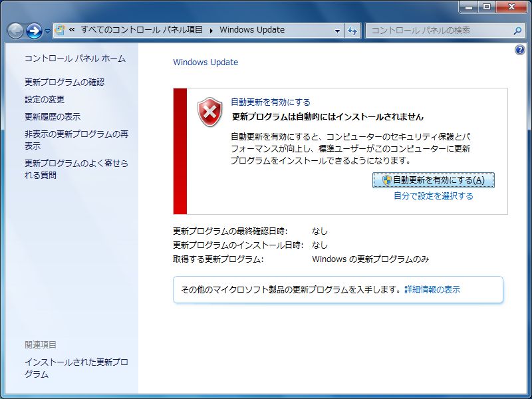Click the Control Panel icon in address bar
This screenshot has height=399, width=532.
click(x=60, y=30)
